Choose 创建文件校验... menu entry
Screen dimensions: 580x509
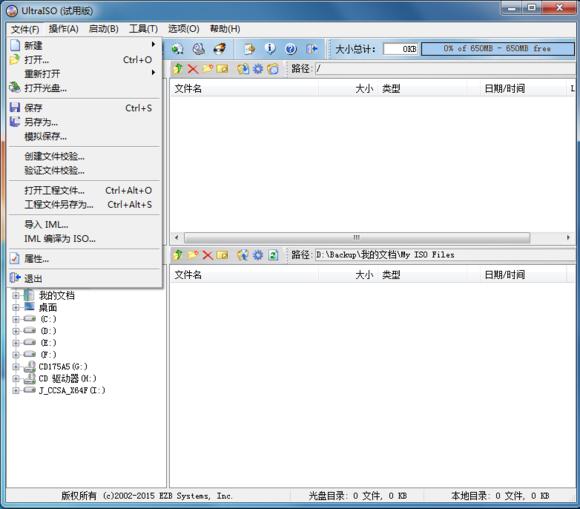coord(84,156)
